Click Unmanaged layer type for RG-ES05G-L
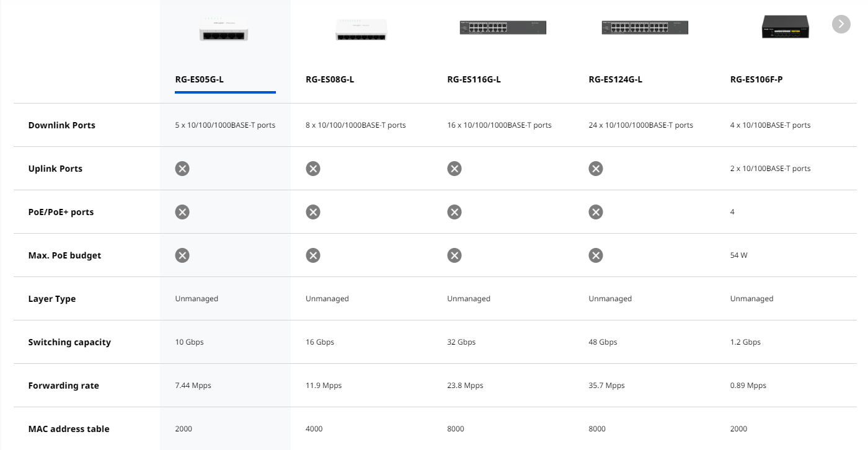 pyautogui.click(x=197, y=299)
